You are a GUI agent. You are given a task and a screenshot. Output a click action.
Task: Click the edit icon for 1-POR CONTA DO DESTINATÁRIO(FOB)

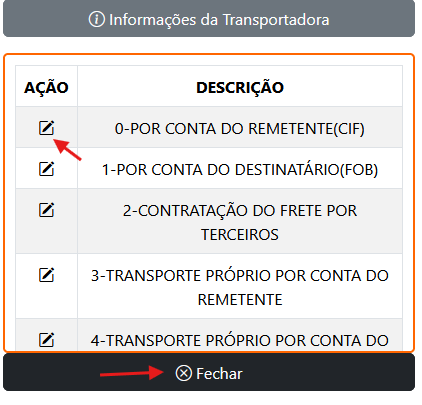point(46,169)
